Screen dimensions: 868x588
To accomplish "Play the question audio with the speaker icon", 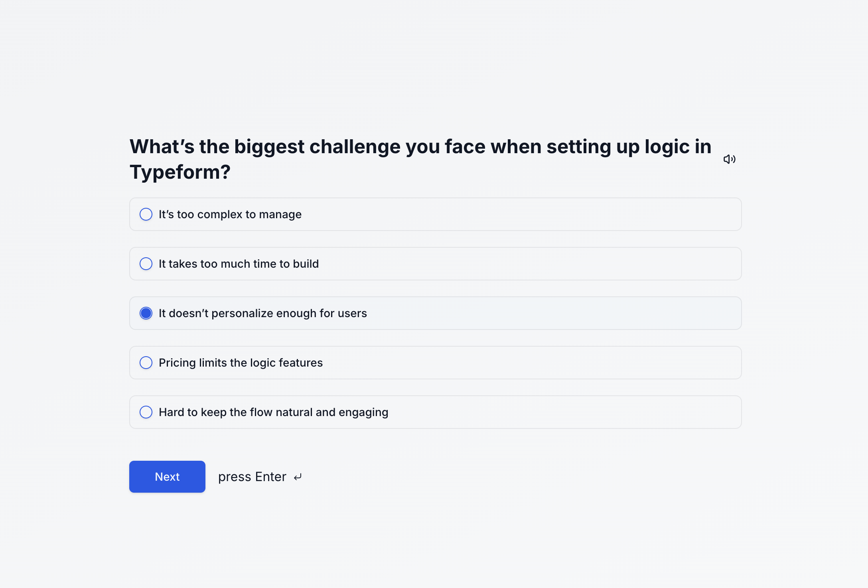I will click(730, 159).
